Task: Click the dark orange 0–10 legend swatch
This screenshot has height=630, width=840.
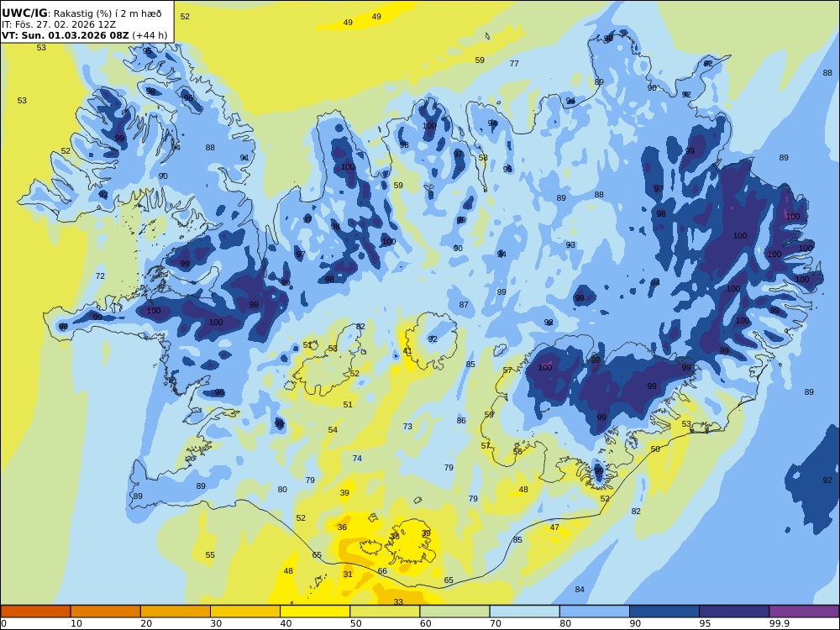Action: [x=35, y=612]
